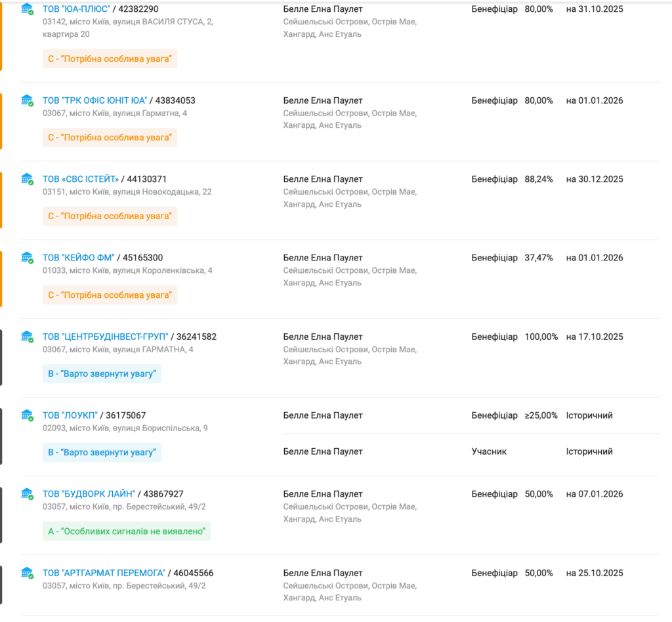Follow the ТОВ "ЛОУКП" link
The width and height of the screenshot is (672, 622).
70,415
